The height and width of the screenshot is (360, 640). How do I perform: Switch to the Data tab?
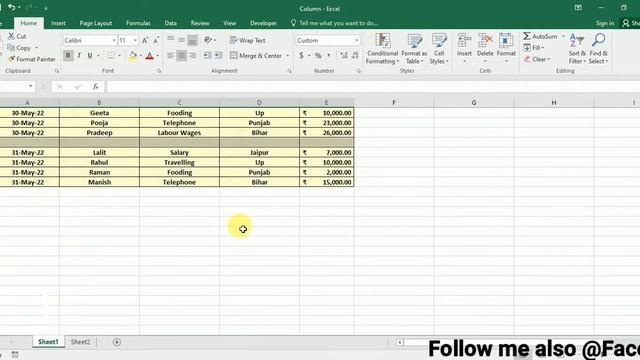pos(171,23)
